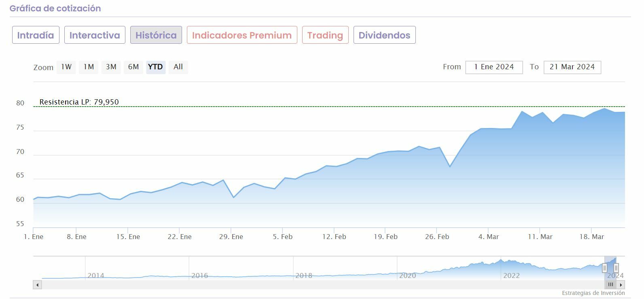Click the To date field

coord(572,67)
